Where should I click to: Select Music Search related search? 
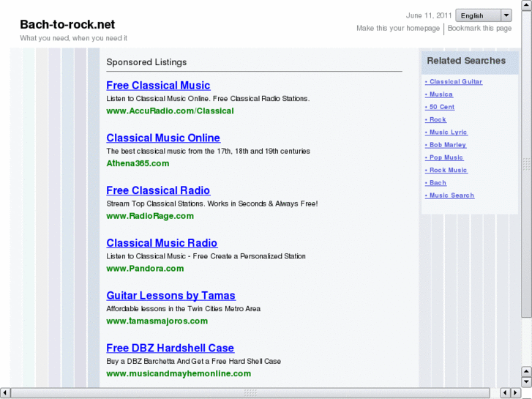(450, 195)
